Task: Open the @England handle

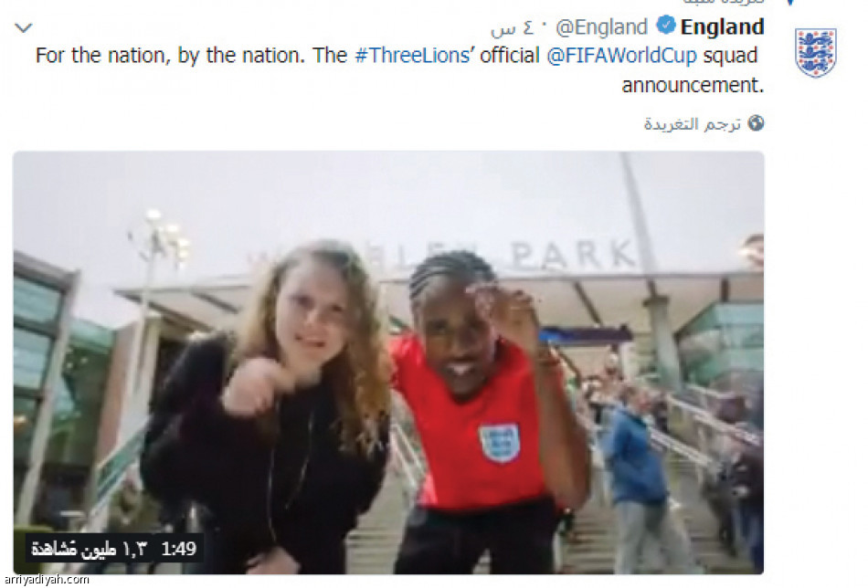Action: [x=601, y=26]
